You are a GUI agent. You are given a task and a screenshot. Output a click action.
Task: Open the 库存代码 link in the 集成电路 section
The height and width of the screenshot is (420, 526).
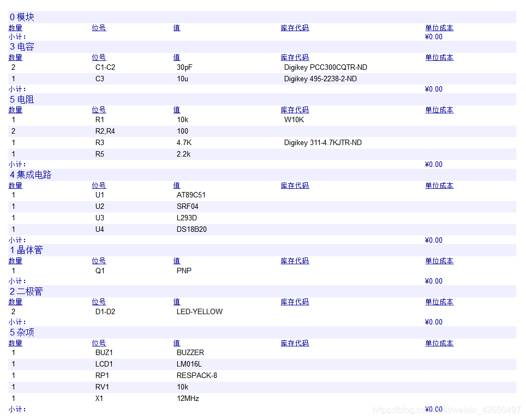295,185
